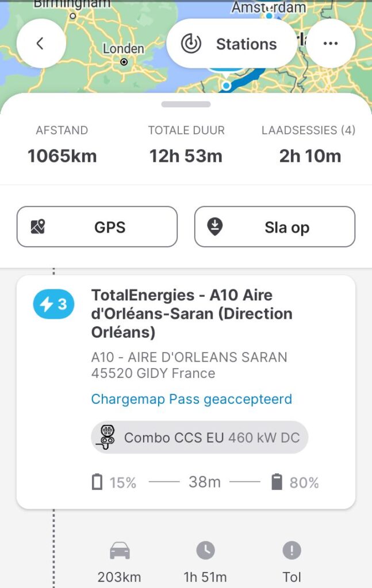Screen dimensions: 372x588
Task: Tap the 15% arrival battery icon
Action: coord(97,482)
